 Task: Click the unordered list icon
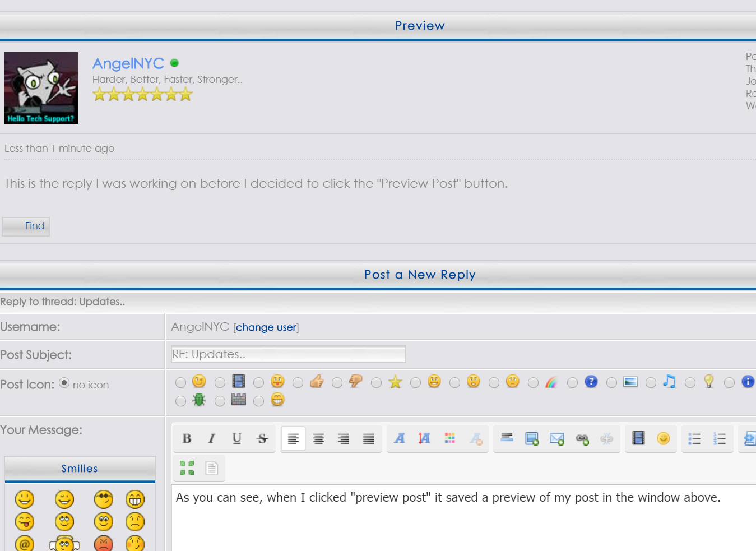694,438
